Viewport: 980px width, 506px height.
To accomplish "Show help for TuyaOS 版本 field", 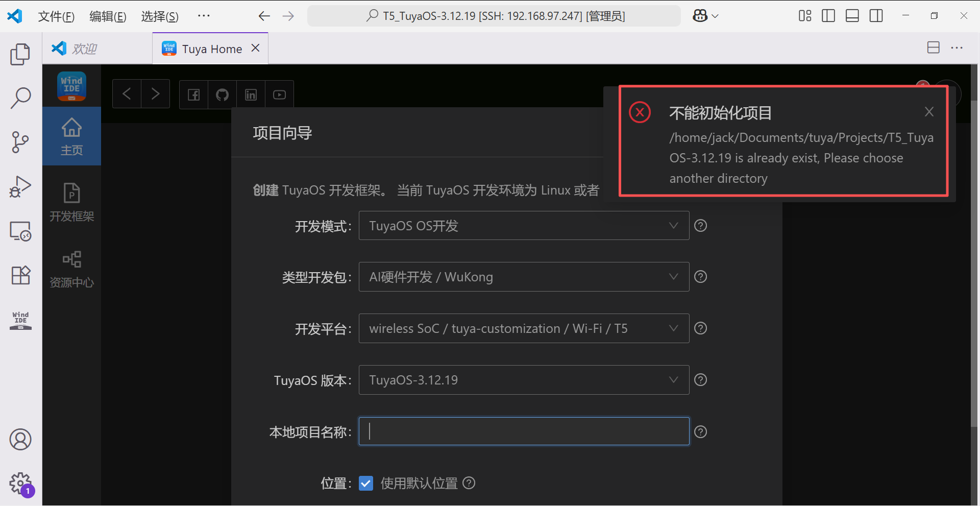I will [701, 379].
